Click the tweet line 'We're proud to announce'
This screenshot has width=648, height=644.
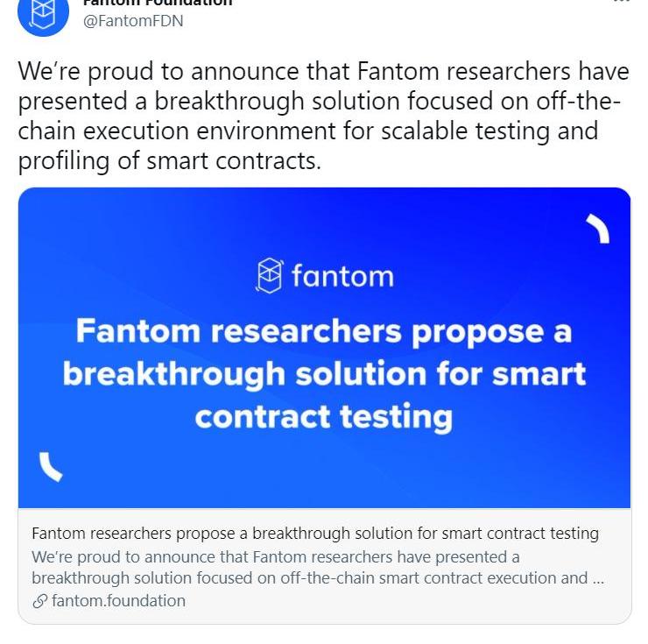[323, 71]
